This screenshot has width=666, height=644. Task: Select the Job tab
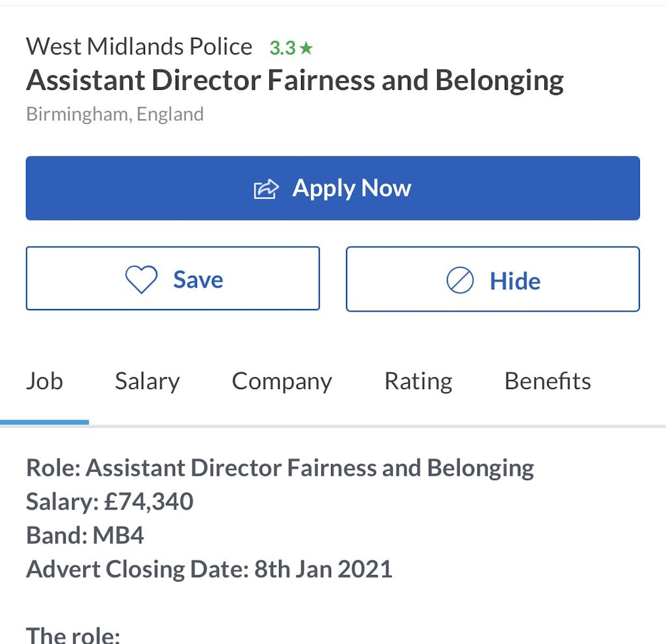(x=44, y=381)
